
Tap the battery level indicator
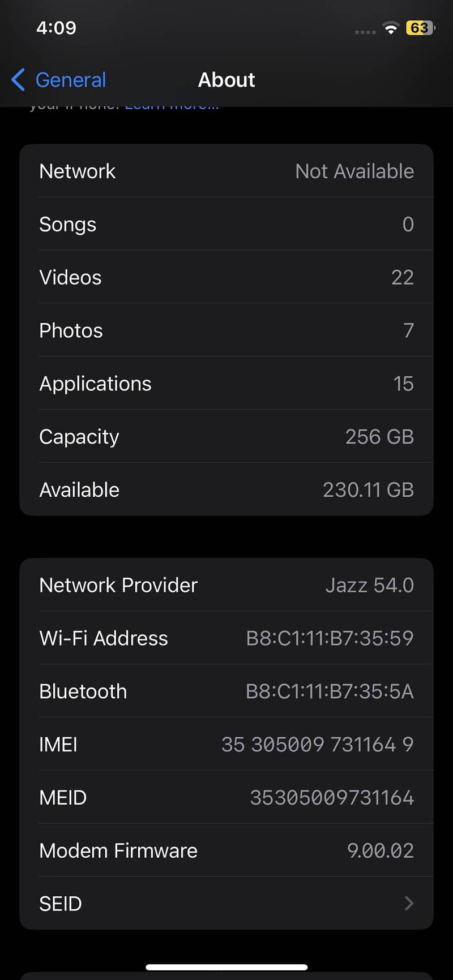pos(420,28)
